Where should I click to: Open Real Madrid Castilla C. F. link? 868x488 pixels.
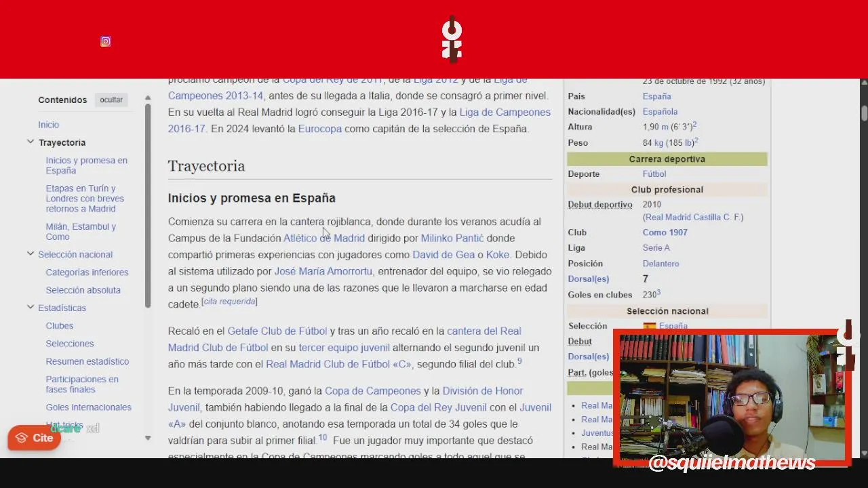693,218
